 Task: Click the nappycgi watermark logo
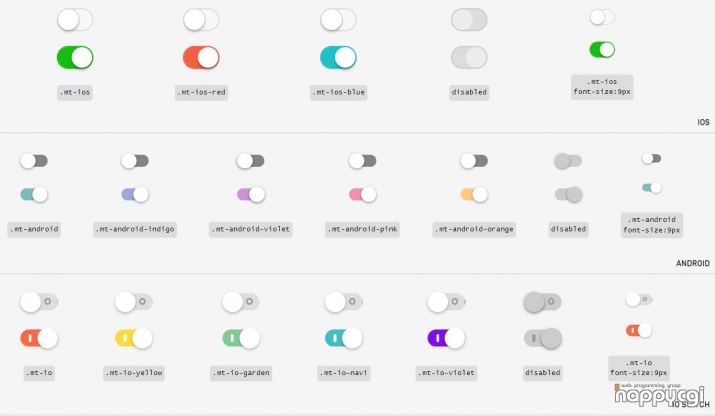[660, 395]
